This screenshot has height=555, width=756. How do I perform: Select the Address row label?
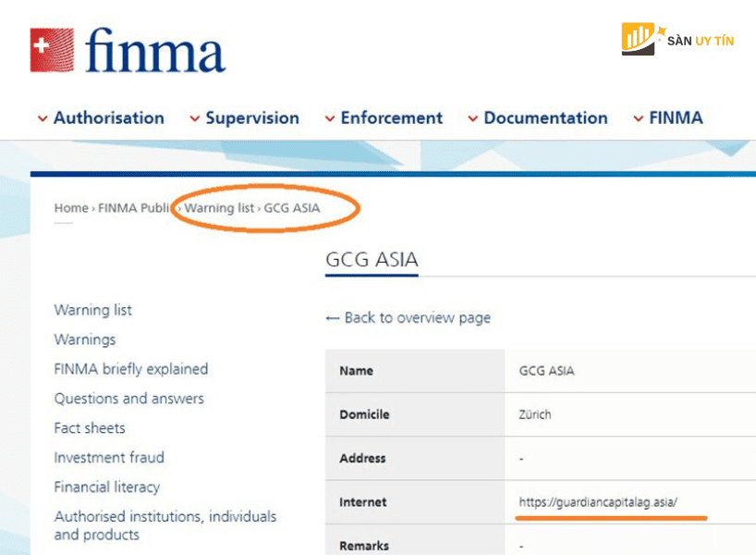pos(362,459)
